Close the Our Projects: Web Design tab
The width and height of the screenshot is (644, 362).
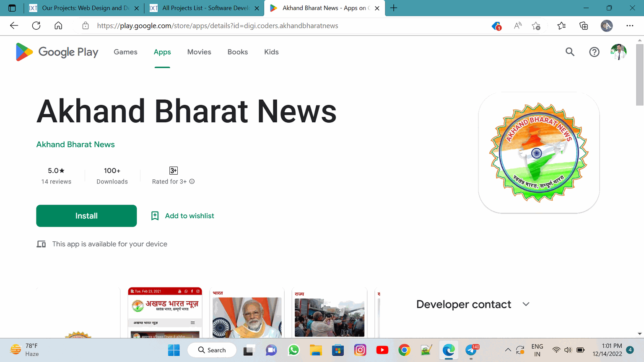[136, 8]
